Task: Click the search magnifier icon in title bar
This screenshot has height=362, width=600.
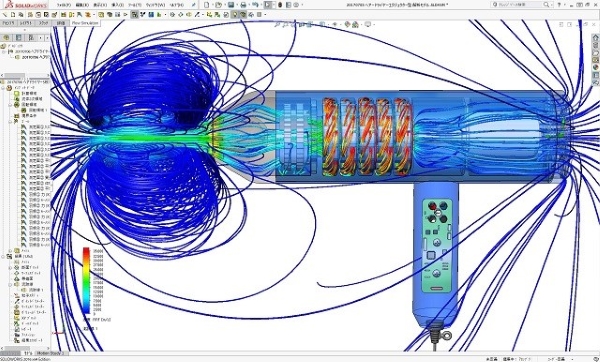Action: 546,5
